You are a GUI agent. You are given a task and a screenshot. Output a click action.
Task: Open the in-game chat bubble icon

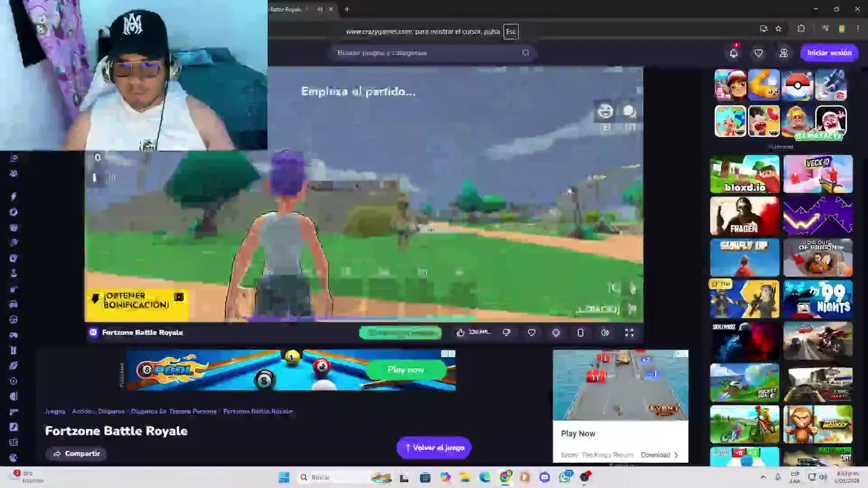pos(629,110)
